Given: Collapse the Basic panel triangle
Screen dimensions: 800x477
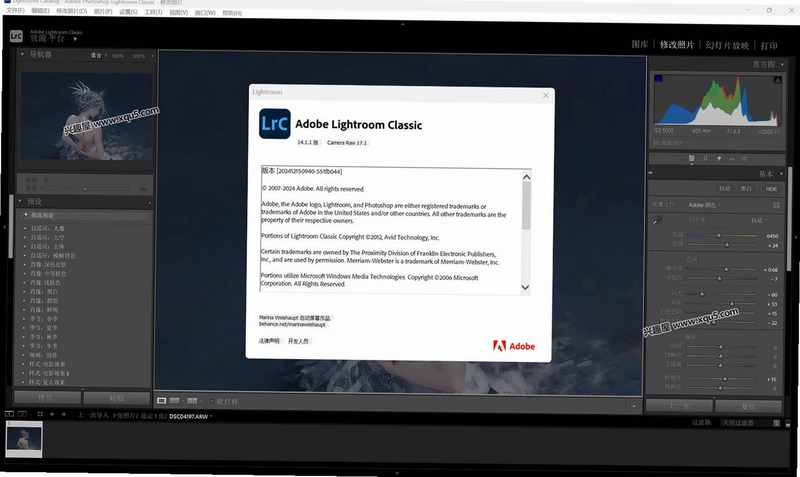Looking at the screenshot, I should (781, 174).
